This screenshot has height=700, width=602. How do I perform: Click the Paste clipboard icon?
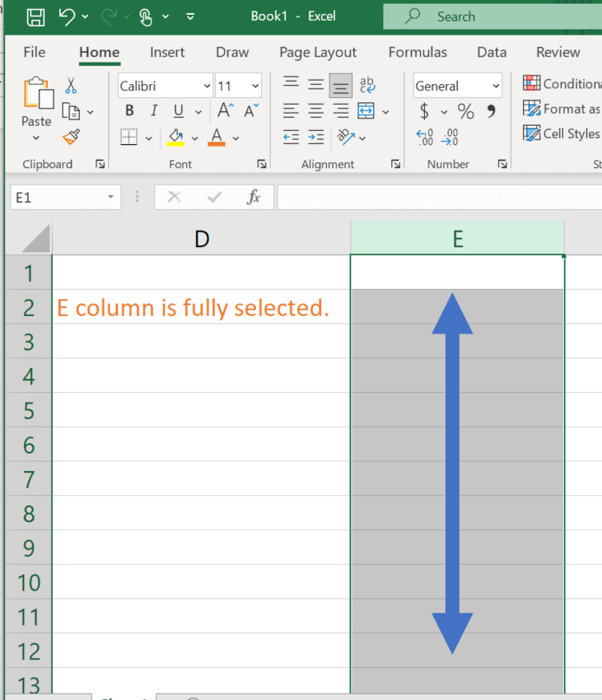pos(39,93)
